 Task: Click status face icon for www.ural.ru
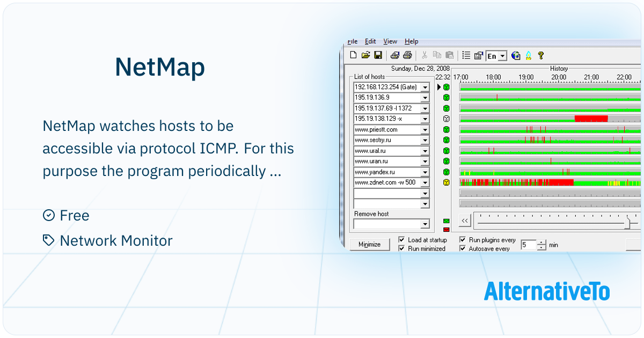point(446,151)
